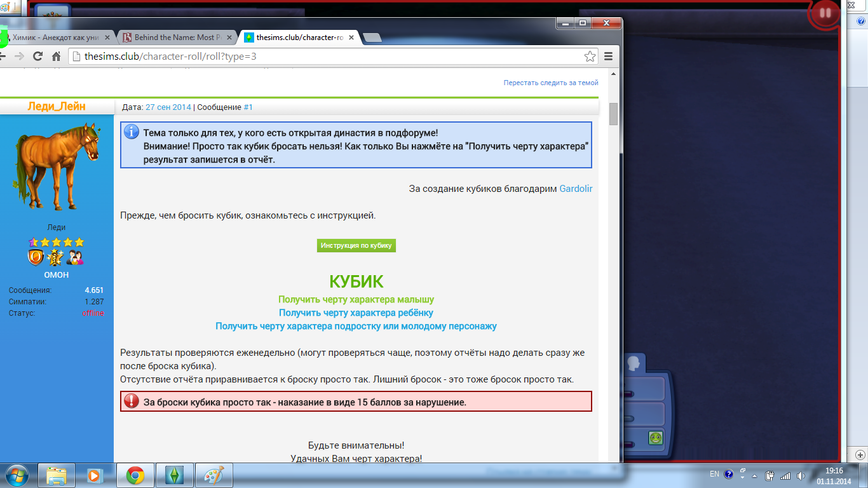Image resolution: width=868 pixels, height=488 pixels.
Task: Go forward with the browser arrow
Action: click(19, 56)
